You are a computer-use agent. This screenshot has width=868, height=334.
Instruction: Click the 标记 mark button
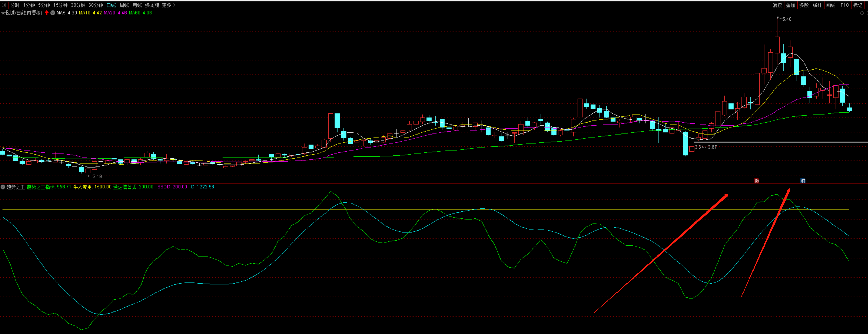click(857, 5)
